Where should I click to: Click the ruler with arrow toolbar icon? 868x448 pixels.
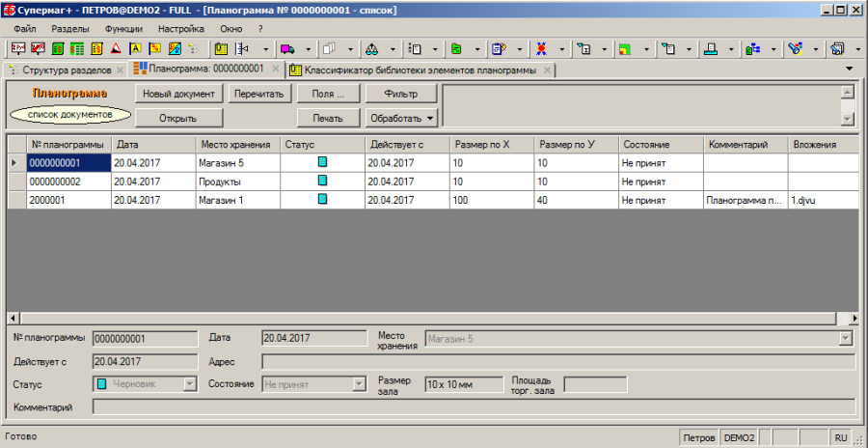pyautogui.click(x=242, y=49)
